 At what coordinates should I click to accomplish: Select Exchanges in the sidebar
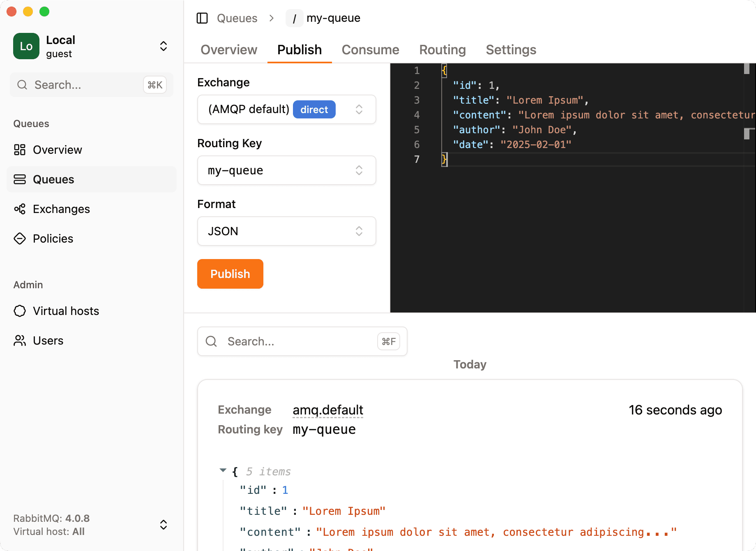pyautogui.click(x=61, y=209)
